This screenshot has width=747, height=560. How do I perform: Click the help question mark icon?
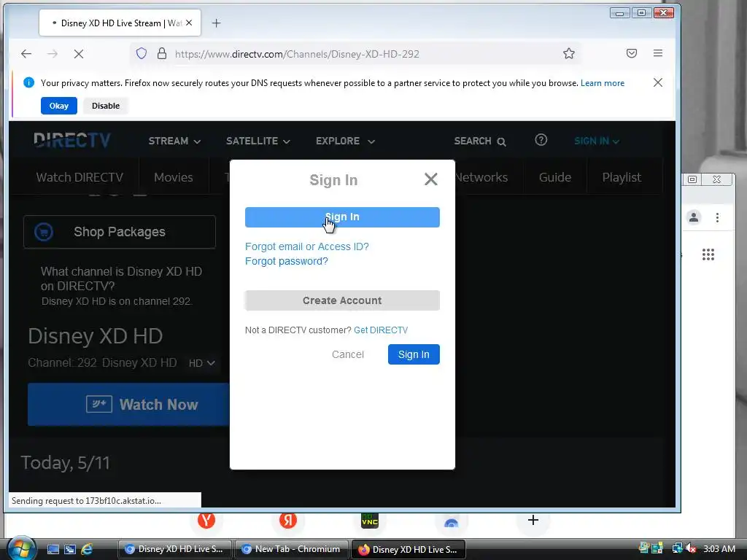(x=541, y=140)
